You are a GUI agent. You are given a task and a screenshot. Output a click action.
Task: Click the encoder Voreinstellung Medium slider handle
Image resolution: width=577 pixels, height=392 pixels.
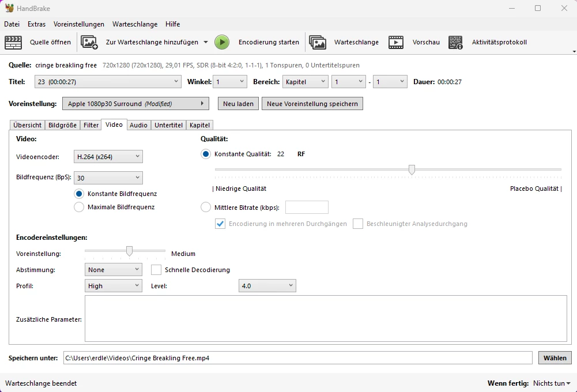(129, 251)
